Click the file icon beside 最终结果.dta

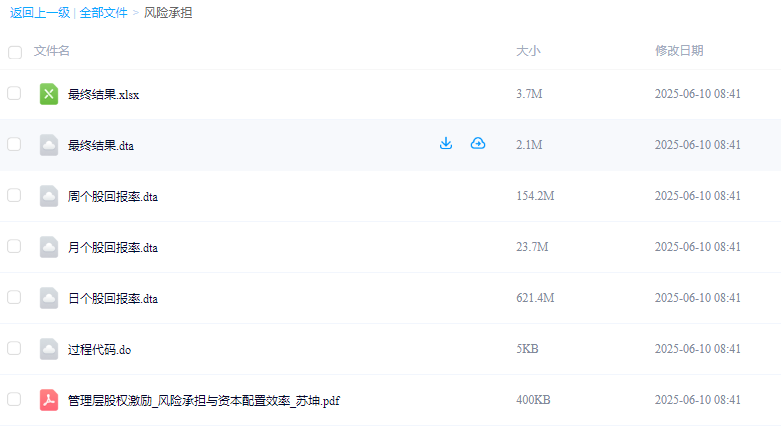[49, 145]
